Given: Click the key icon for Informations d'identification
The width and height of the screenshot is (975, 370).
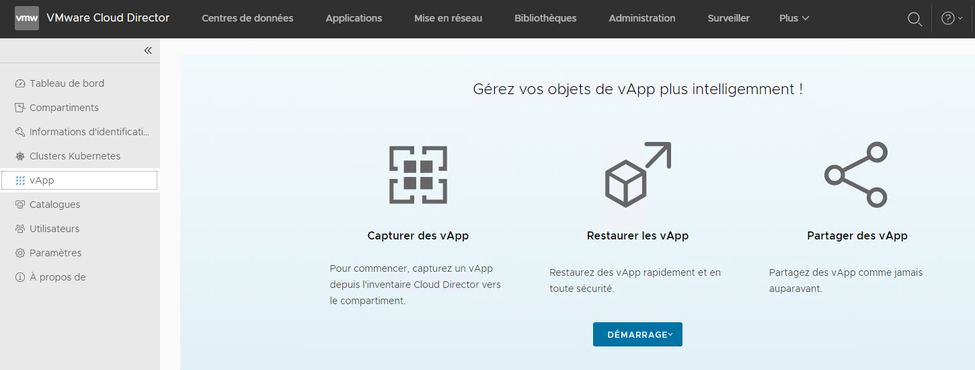Looking at the screenshot, I should pos(20,132).
